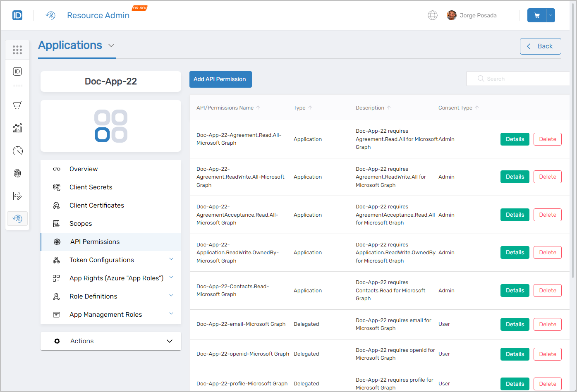This screenshot has width=577, height=392.
Task: Click the permissions Search field
Action: [518, 79]
